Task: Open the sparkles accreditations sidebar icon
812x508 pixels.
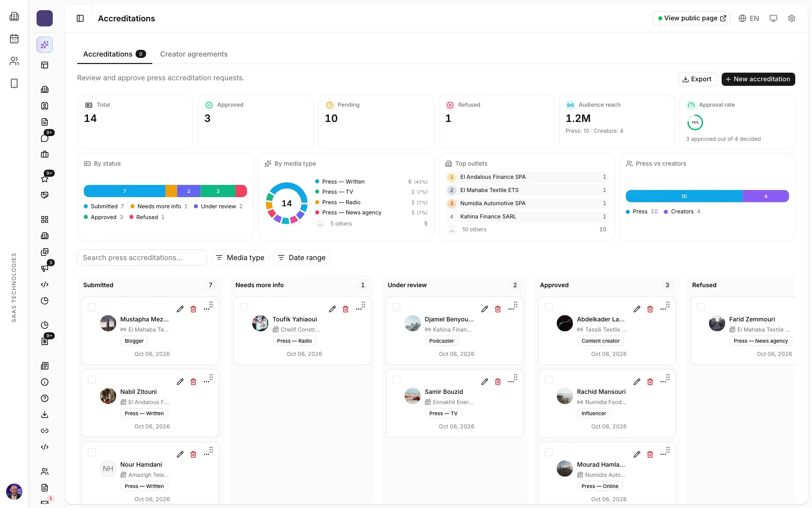Action: 45,45
